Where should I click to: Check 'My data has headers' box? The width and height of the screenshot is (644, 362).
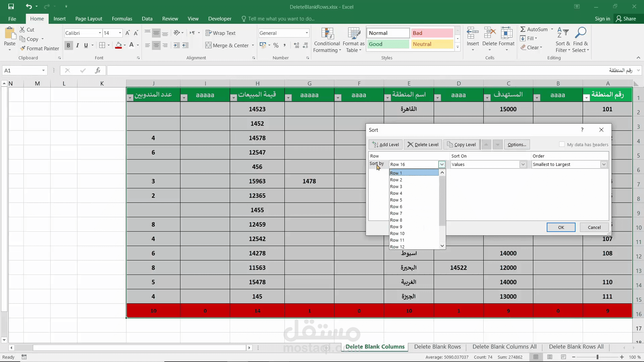point(562,144)
